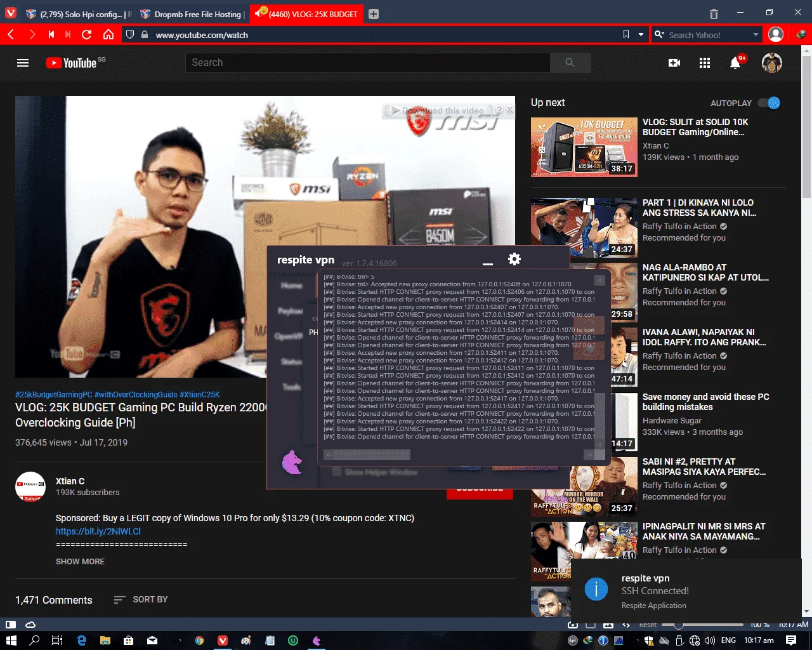Reset the page zoom level
The width and height of the screenshot is (812, 650).
[648, 625]
